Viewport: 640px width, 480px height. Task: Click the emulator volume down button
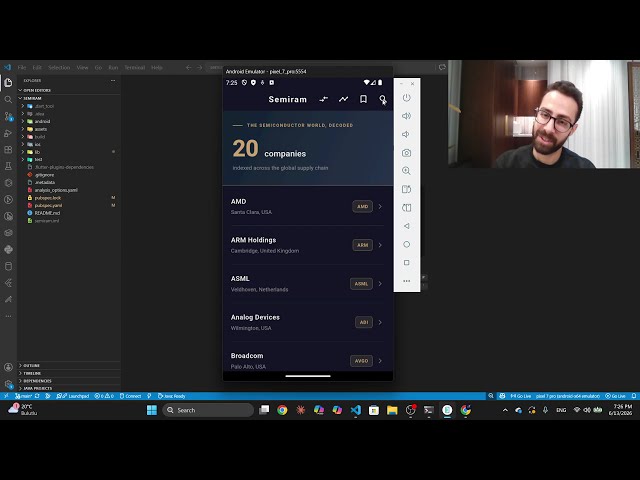click(x=406, y=134)
